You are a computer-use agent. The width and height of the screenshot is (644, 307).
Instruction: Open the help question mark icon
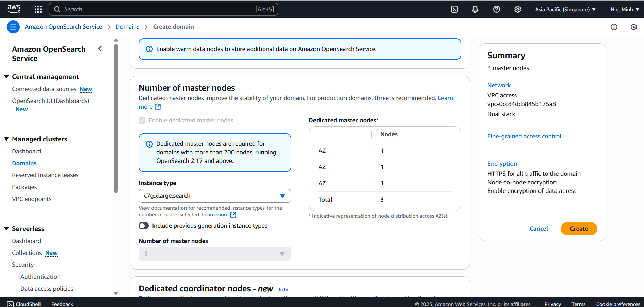(x=497, y=9)
